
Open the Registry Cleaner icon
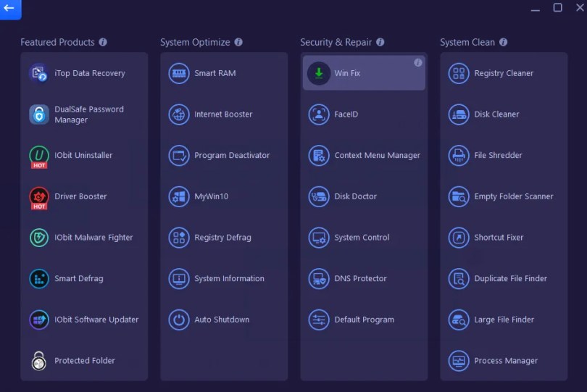pos(459,73)
